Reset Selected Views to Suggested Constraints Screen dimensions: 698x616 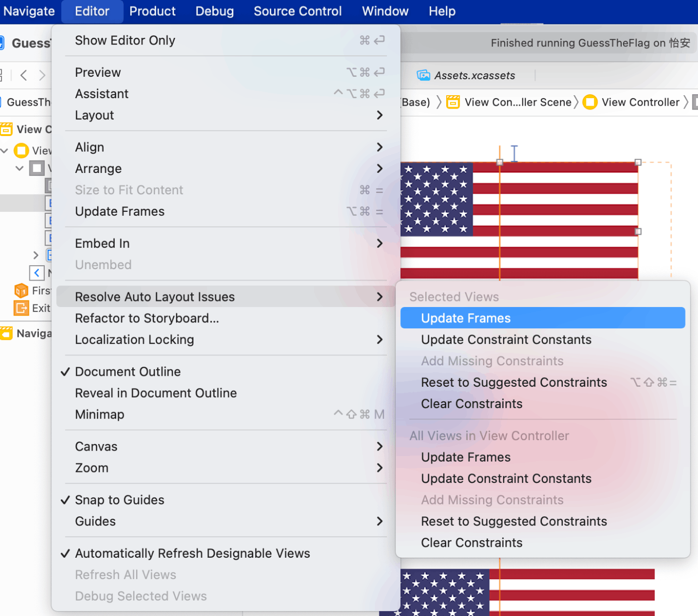[542, 382]
